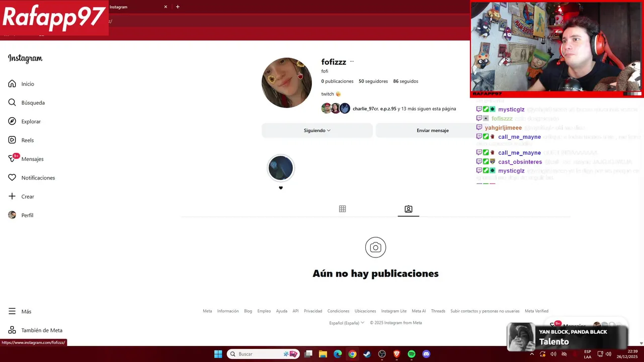Click cast_obsinteres username in chat
The height and width of the screenshot is (362, 644).
tap(520, 162)
